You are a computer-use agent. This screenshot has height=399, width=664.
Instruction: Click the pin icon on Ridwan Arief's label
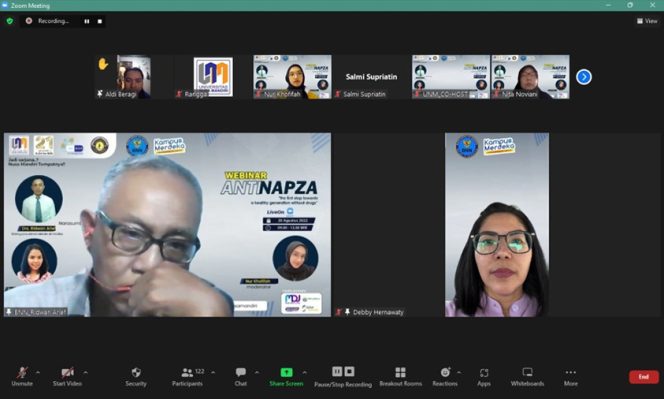[9, 312]
